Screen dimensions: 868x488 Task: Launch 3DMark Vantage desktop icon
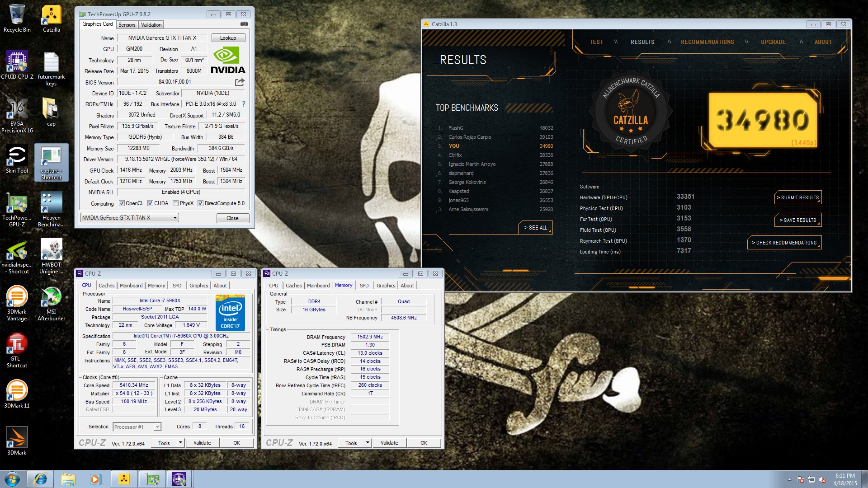17,303
